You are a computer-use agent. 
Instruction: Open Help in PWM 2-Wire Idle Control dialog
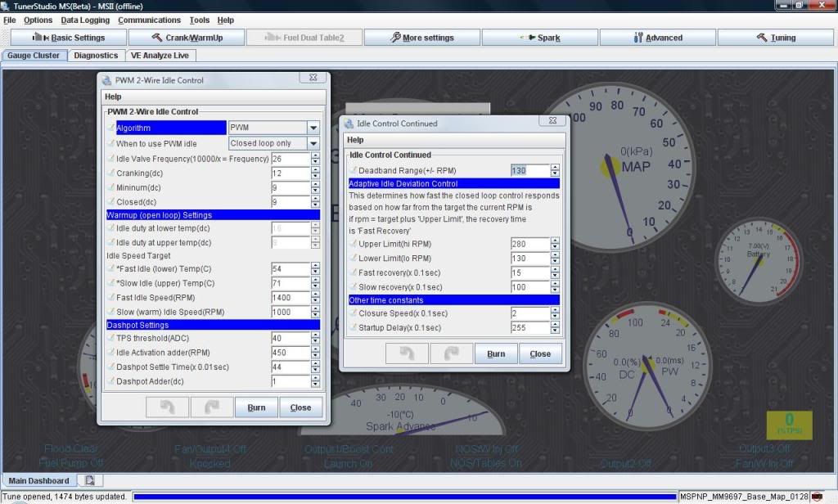[113, 97]
